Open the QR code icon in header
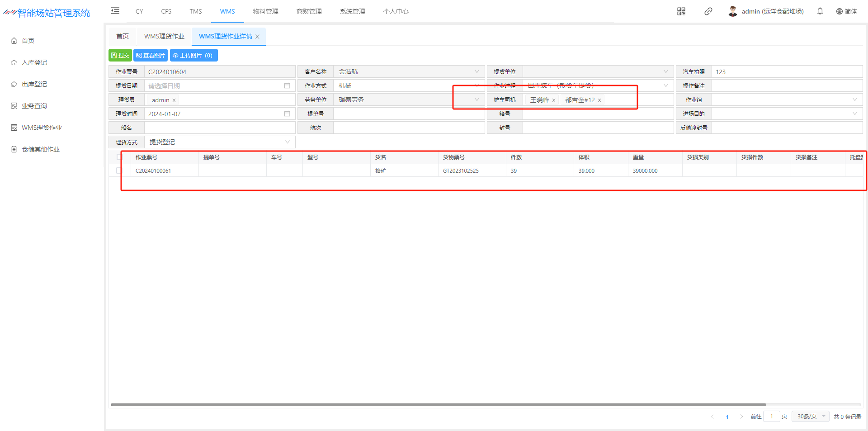The width and height of the screenshot is (868, 431). click(681, 11)
